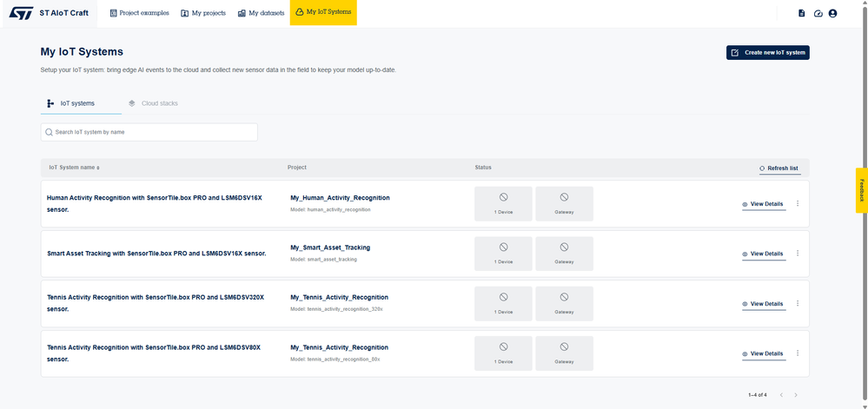
Task: Sort by IoT System name column
Action: tap(74, 167)
